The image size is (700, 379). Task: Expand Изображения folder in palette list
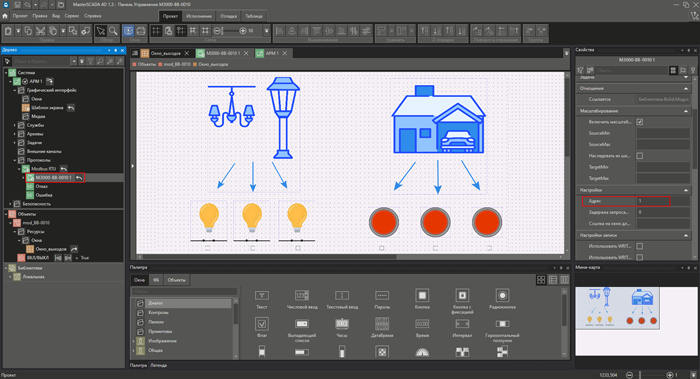point(133,341)
